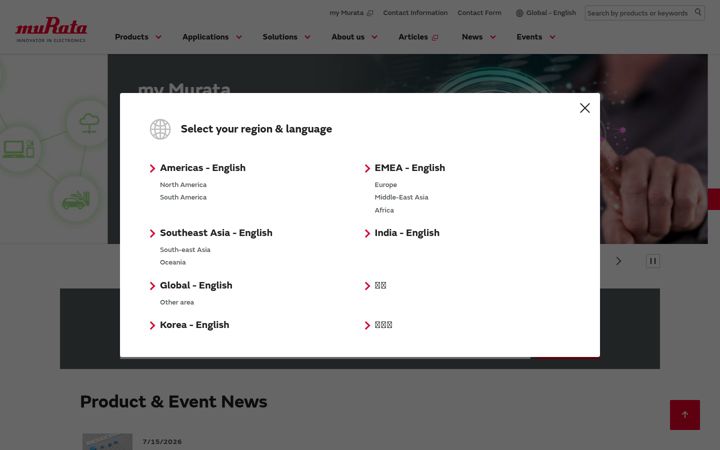Expand the News dropdown chevron

point(493,37)
